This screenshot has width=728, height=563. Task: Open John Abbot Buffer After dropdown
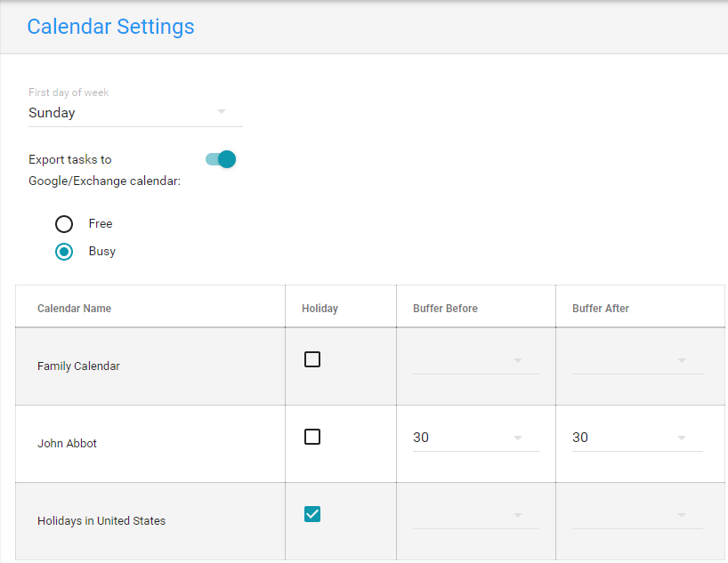636,438
